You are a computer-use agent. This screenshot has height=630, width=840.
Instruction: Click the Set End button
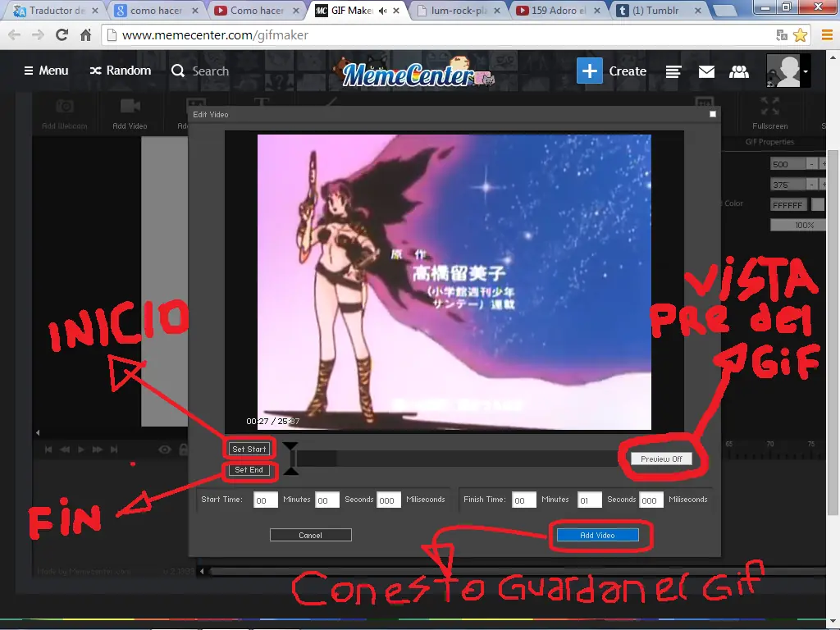pos(249,470)
